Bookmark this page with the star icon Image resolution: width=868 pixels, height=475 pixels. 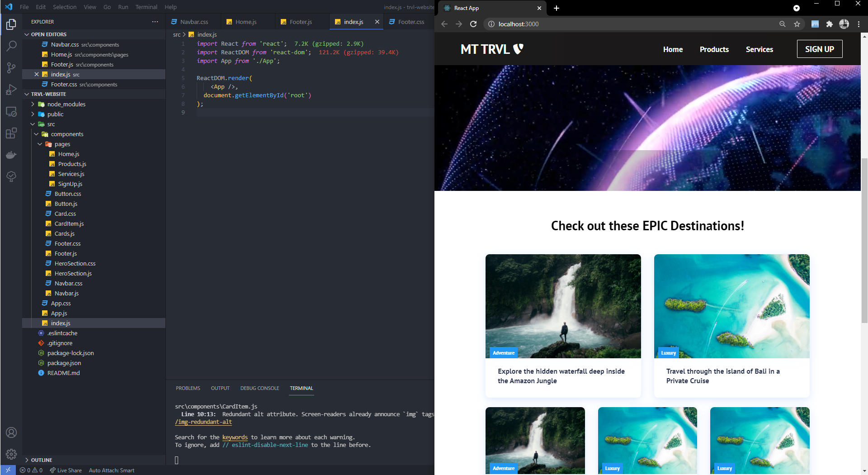(797, 24)
